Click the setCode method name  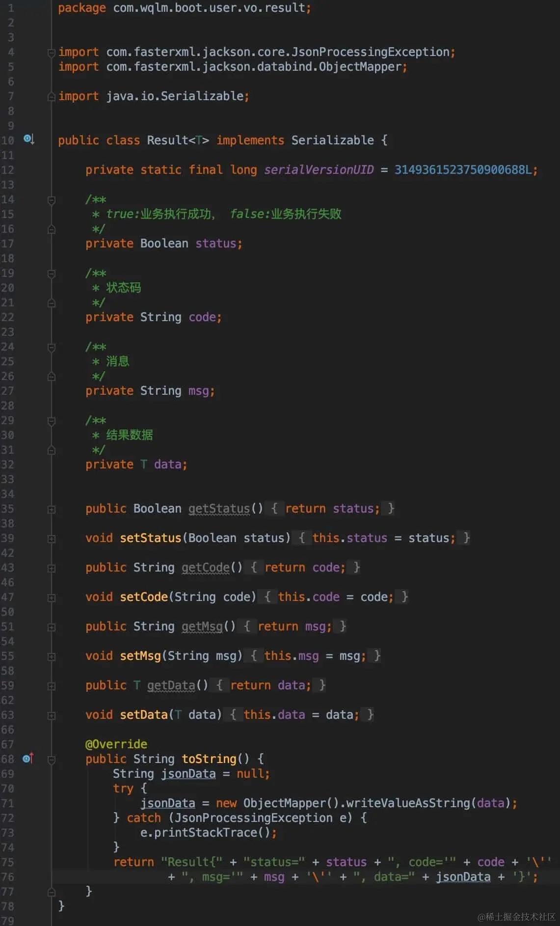click(144, 597)
